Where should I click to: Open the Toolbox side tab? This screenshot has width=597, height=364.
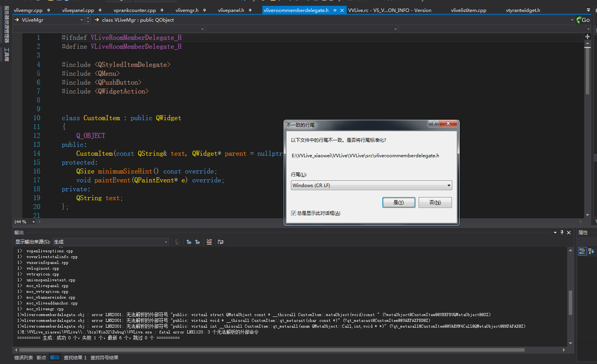[6, 54]
